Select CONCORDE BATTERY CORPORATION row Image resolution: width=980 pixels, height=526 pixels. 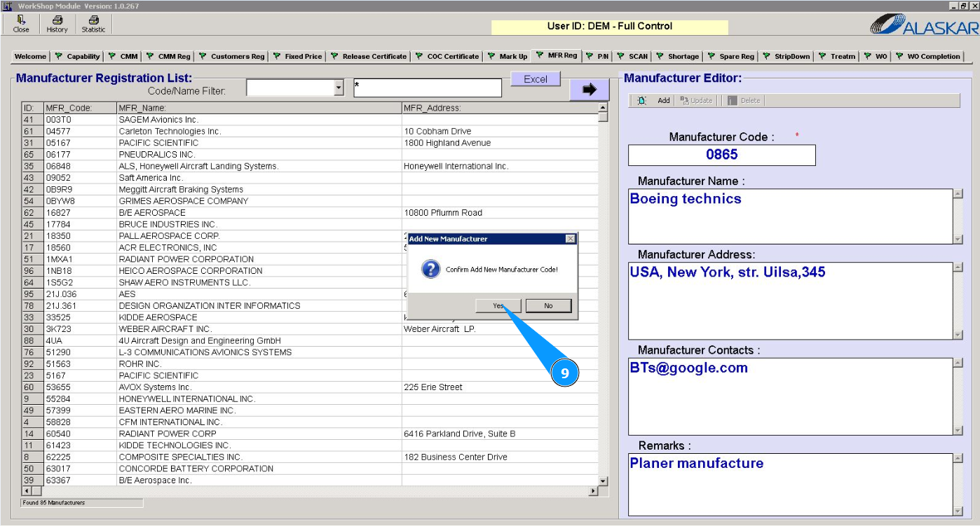click(310, 469)
